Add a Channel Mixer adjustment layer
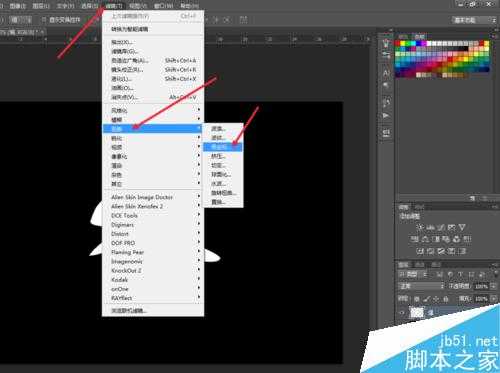The image size is (500, 373). (456, 239)
